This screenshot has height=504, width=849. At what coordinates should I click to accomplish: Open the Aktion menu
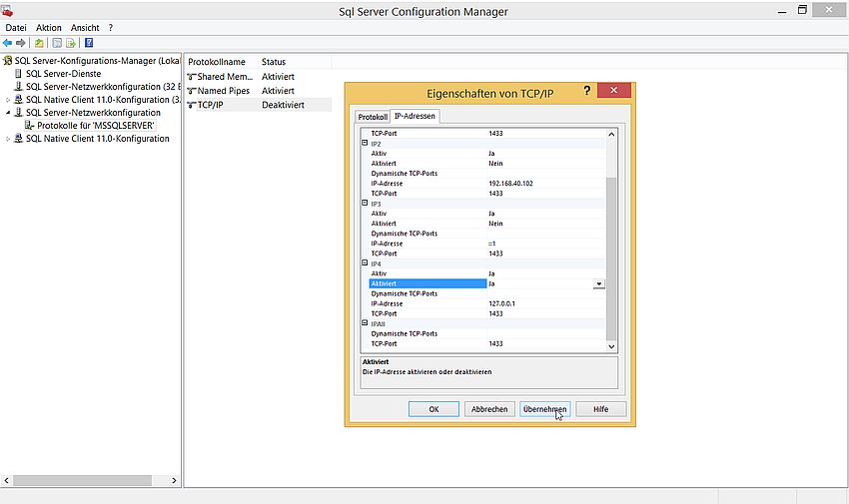[x=49, y=28]
